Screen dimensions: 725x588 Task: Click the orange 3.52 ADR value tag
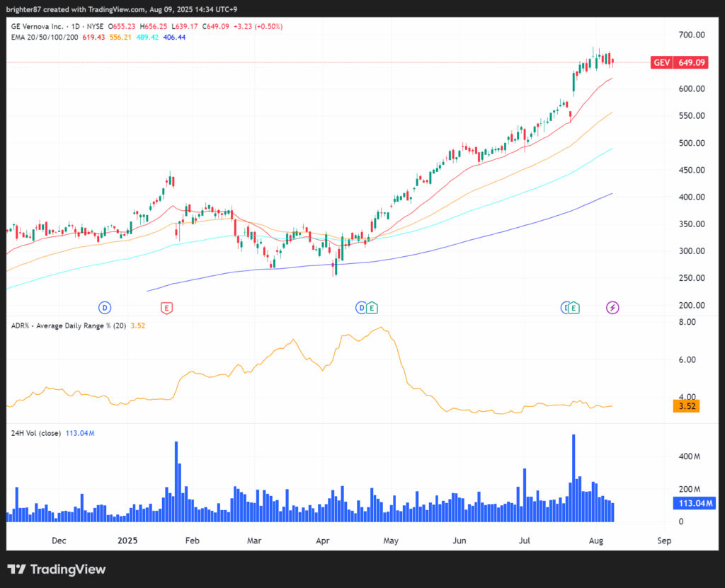point(687,406)
